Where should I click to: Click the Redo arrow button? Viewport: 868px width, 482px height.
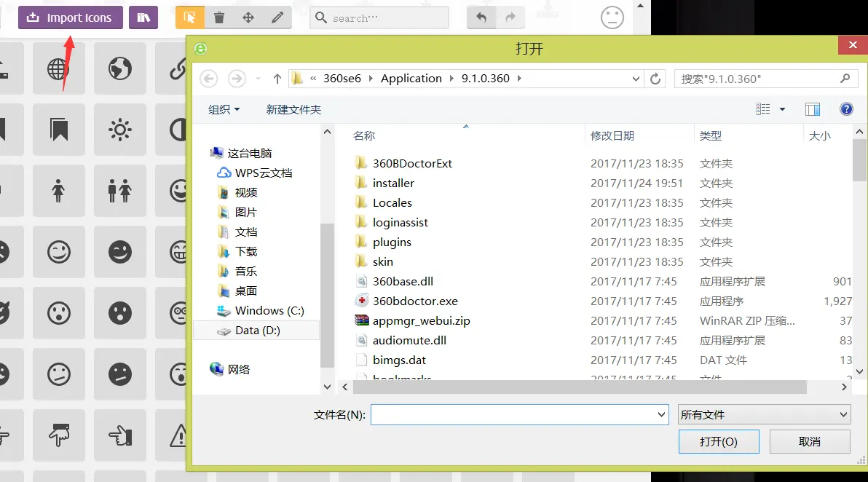coord(510,17)
